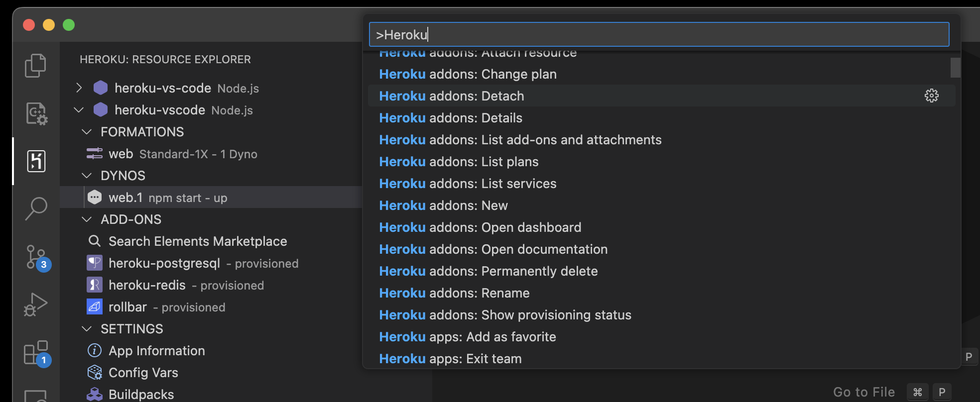Select heroku-redis provisioned addon
The width and height of the screenshot is (980, 402).
(211, 285)
